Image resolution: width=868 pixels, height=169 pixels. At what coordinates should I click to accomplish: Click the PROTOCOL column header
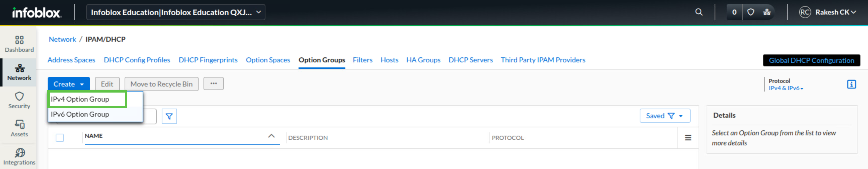[x=507, y=138]
